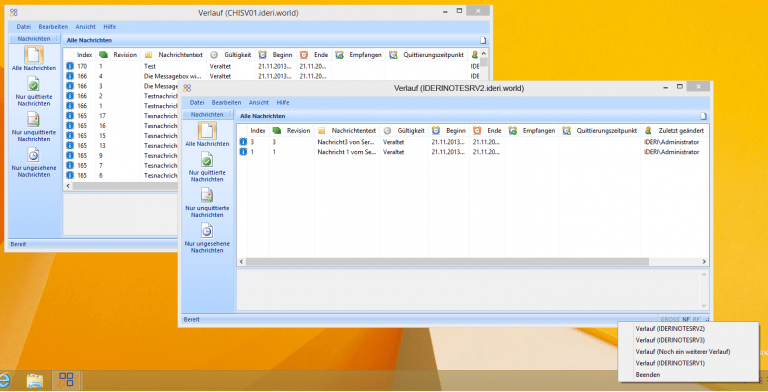Select 'Die Messagebox wi...' row in CHISV01
Screen dimensions: 768x392
coord(272,76)
